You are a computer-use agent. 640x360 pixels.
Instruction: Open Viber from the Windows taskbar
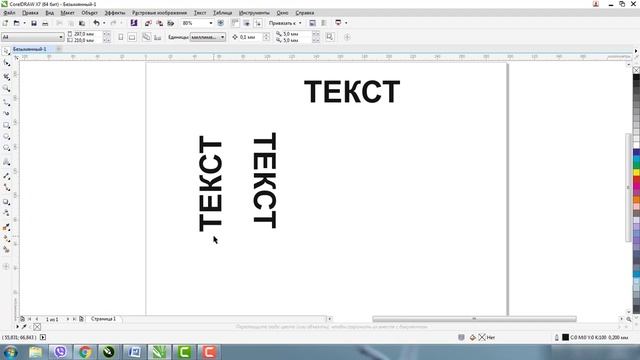pyautogui.click(x=60, y=352)
